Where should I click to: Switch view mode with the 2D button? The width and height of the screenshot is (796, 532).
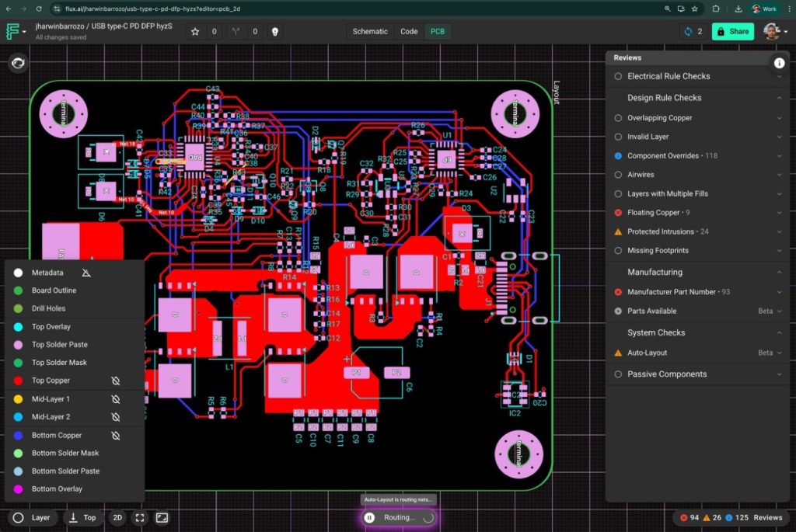tap(117, 517)
